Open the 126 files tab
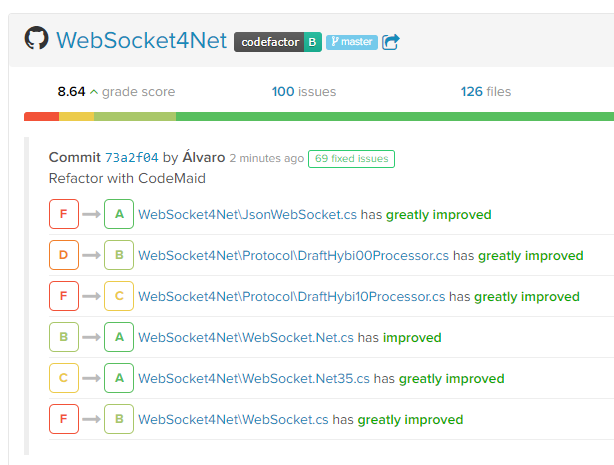Viewport: 614px width, 465px height. pyautogui.click(x=486, y=92)
